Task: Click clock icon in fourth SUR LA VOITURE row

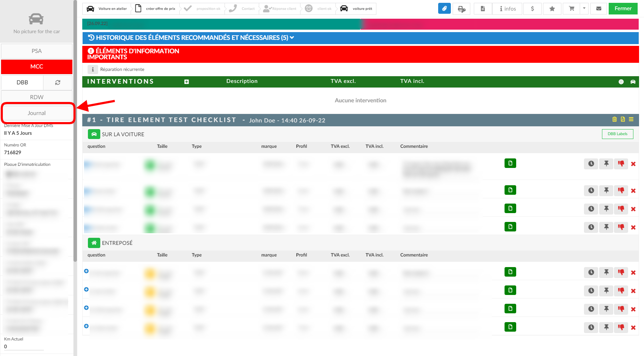Action: pos(591,227)
